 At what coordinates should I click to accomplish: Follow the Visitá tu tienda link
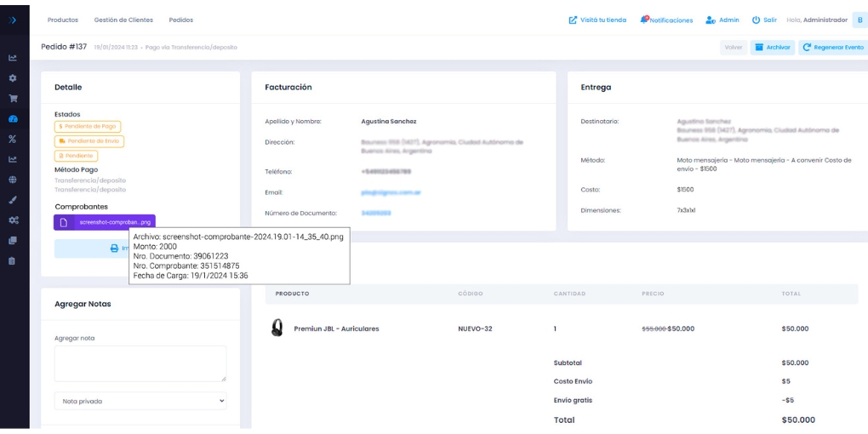[x=597, y=20]
